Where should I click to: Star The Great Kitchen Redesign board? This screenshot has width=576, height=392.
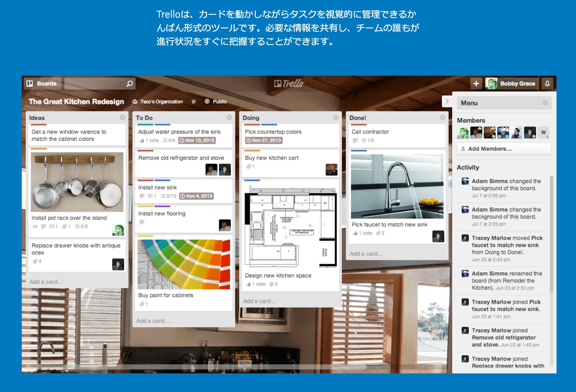click(x=194, y=102)
